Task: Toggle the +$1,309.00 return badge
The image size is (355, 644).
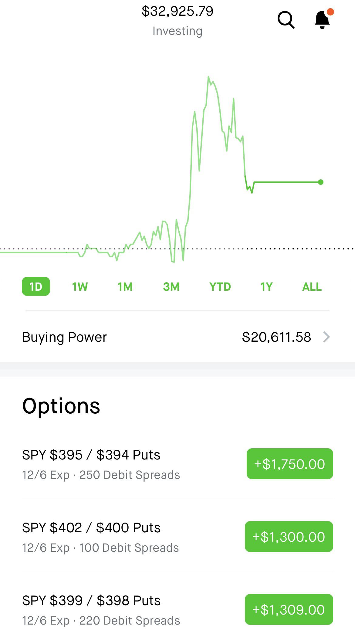Action: coord(289,609)
